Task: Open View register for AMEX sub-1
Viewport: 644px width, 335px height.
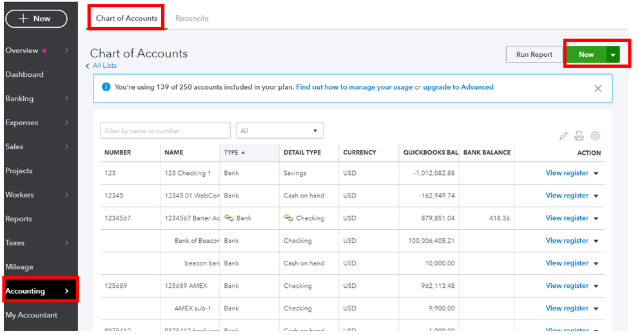Action: (x=567, y=309)
